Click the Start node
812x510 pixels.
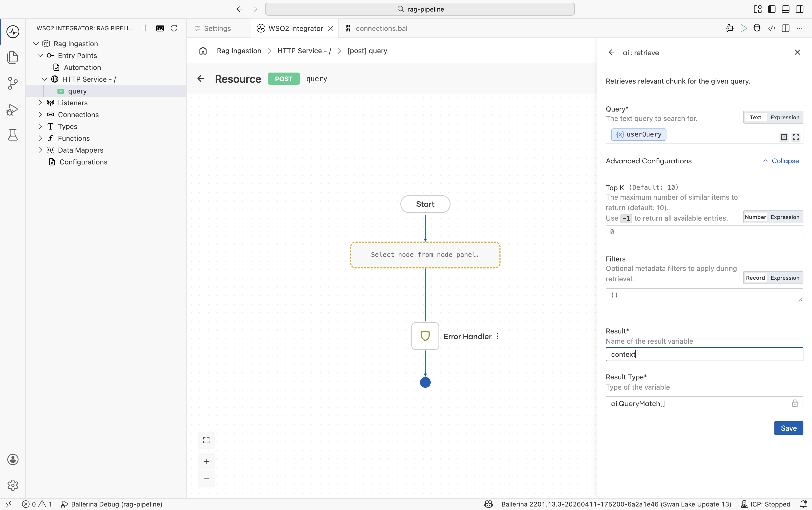click(x=425, y=204)
